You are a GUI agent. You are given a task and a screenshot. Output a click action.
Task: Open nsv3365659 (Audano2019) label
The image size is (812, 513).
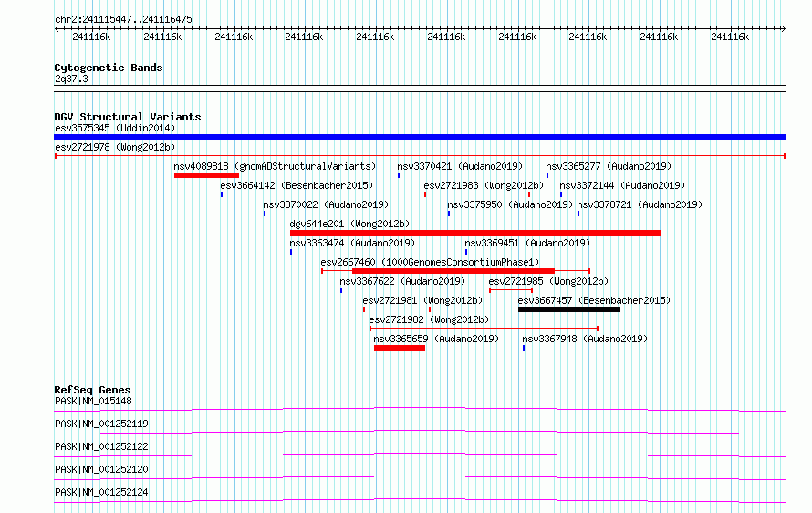tap(436, 339)
